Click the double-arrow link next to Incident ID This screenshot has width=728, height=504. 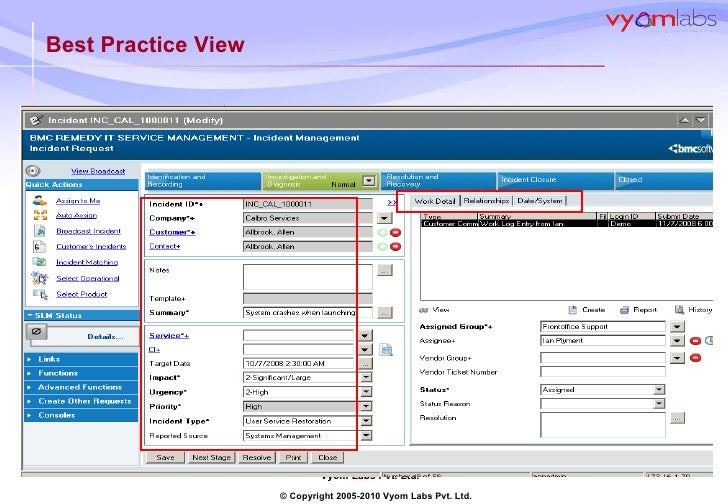[391, 203]
